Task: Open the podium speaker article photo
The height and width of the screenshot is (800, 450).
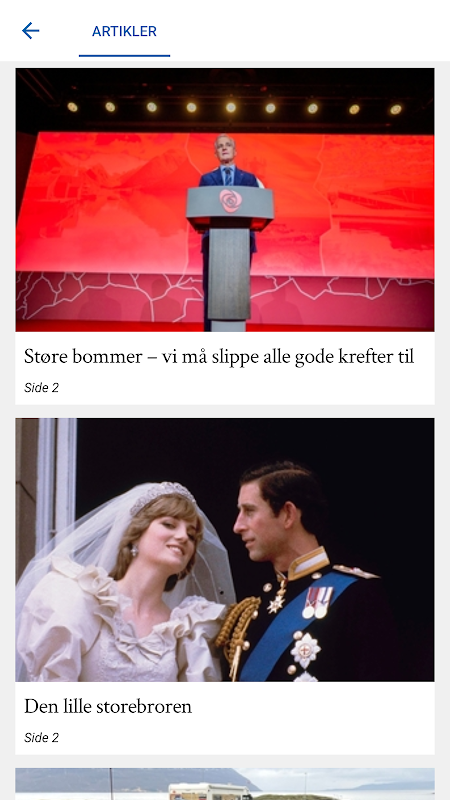Action: coord(225,199)
